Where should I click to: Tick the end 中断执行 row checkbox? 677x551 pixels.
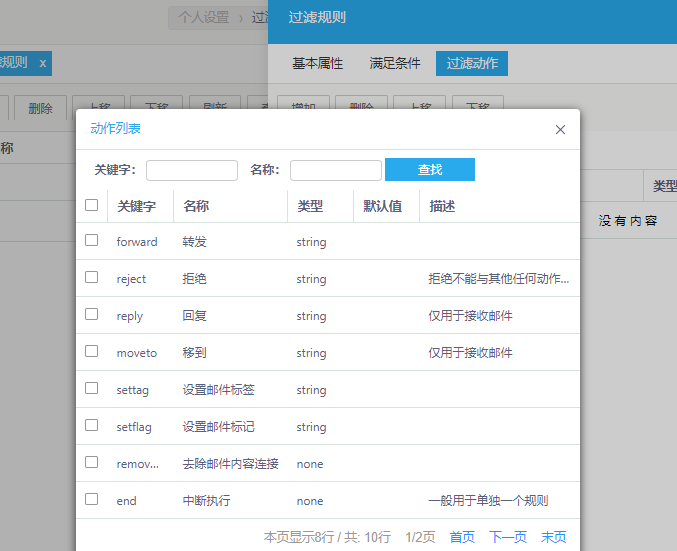[x=92, y=499]
